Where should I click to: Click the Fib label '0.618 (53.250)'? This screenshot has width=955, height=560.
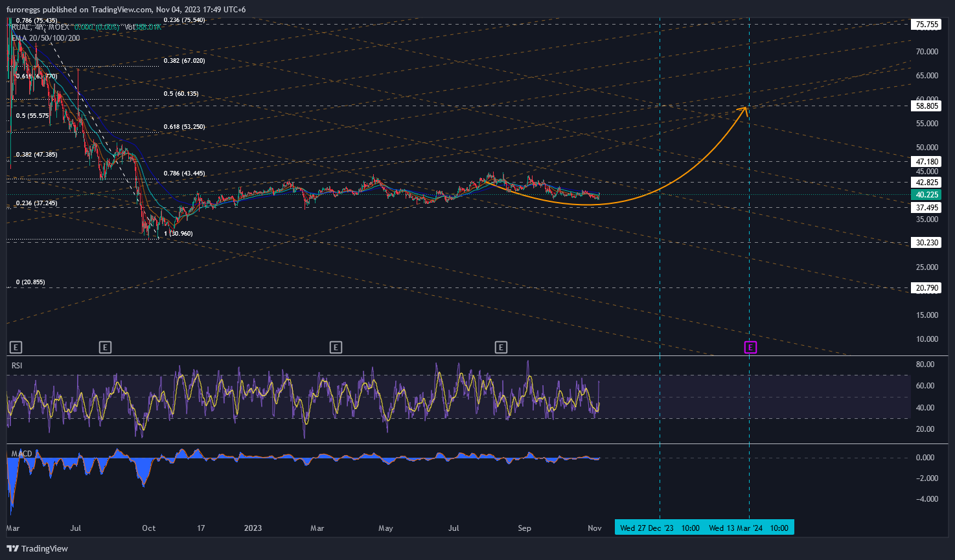coord(184,127)
